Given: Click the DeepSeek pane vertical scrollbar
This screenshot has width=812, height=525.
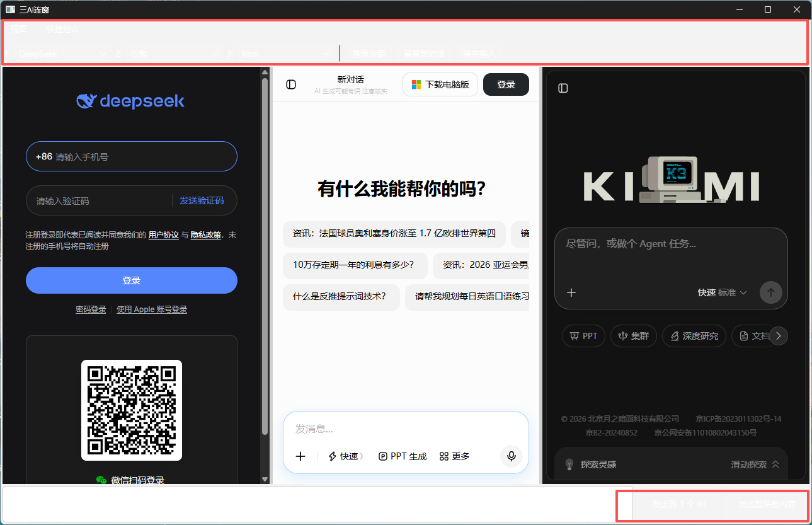Looking at the screenshot, I should tap(265, 255).
